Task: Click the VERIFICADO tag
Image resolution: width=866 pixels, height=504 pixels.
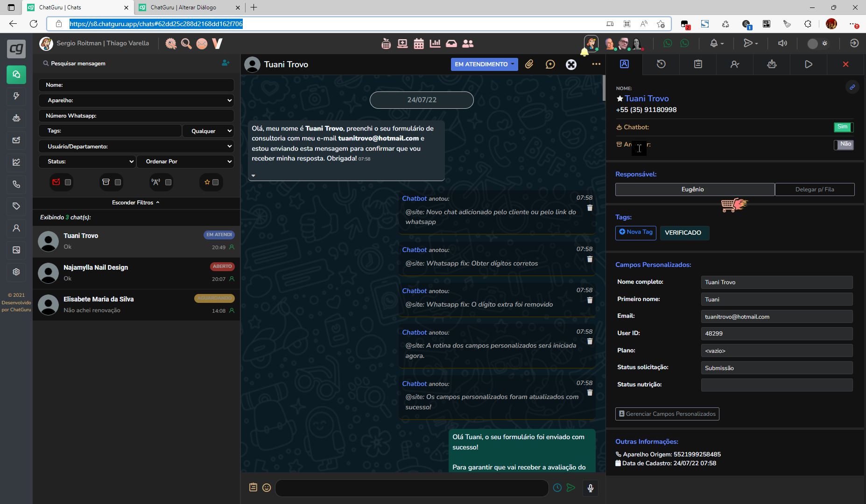Action: click(x=684, y=233)
